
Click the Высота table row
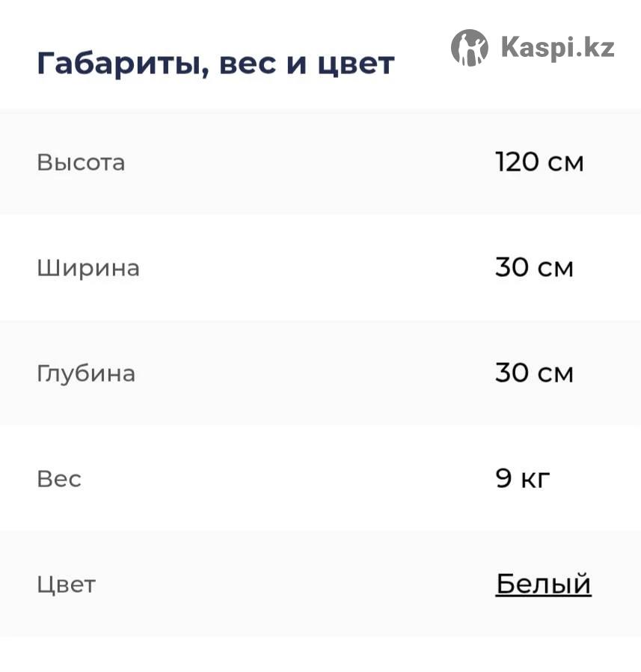[320, 162]
